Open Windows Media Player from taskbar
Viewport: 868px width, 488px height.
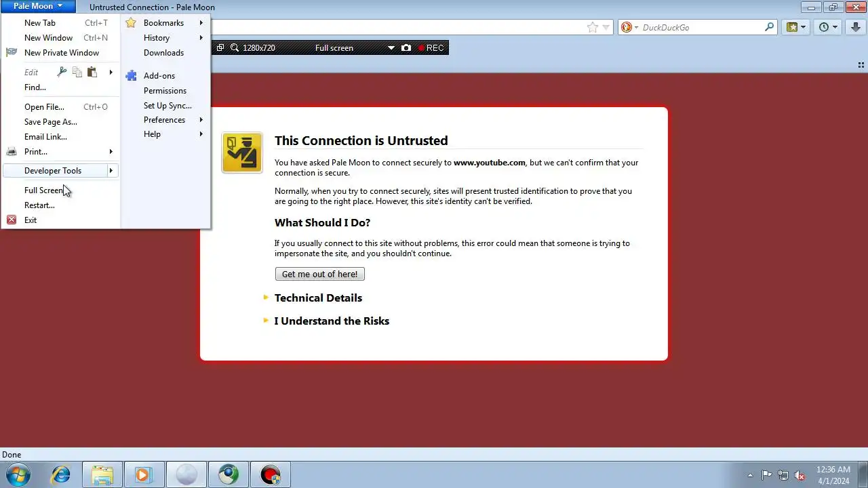point(144,474)
